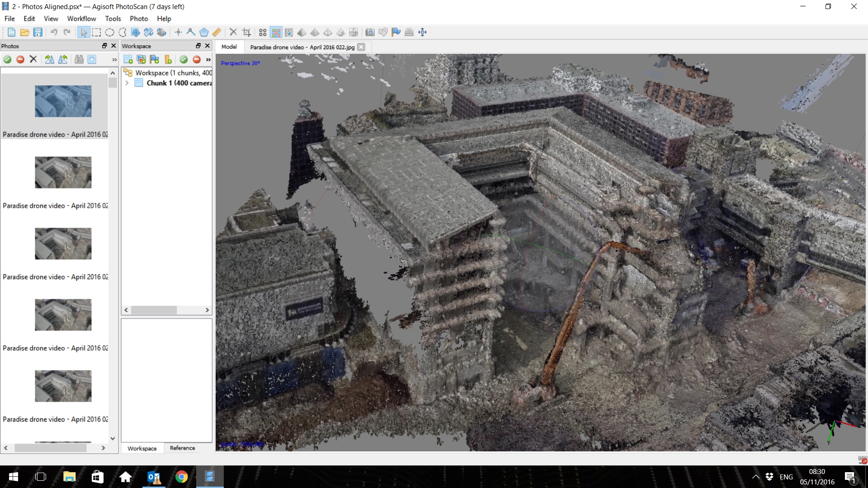
Task: Toggle the Navigation arrow tool
Action: click(83, 32)
